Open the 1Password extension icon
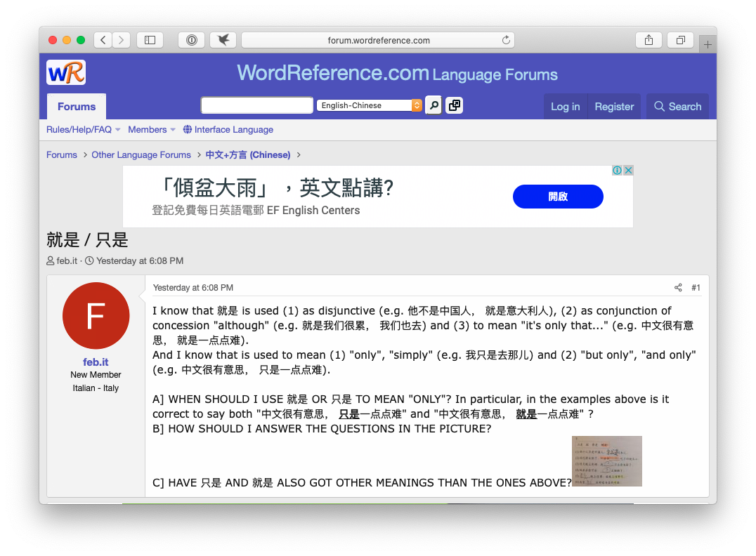This screenshot has height=556, width=756. point(191,40)
